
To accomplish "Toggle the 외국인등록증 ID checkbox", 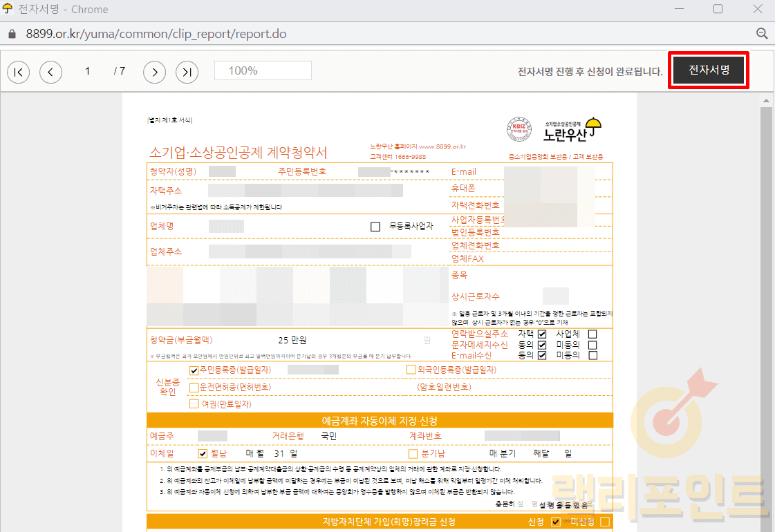I will [x=411, y=370].
